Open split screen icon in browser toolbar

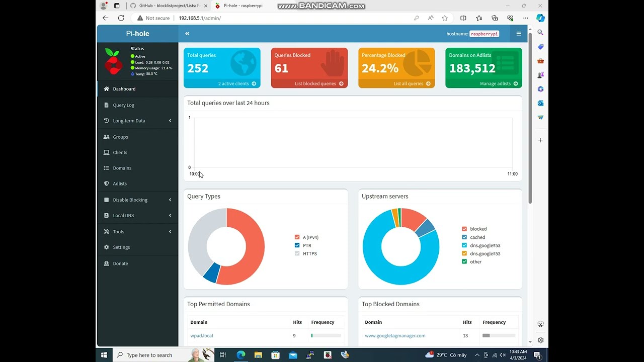(463, 18)
